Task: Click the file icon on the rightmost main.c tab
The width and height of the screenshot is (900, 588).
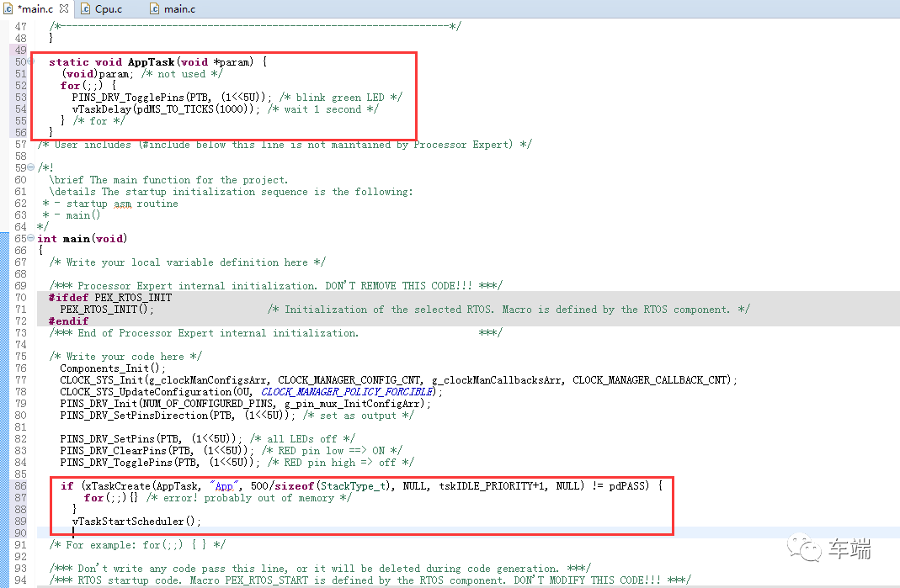Action: [x=154, y=8]
